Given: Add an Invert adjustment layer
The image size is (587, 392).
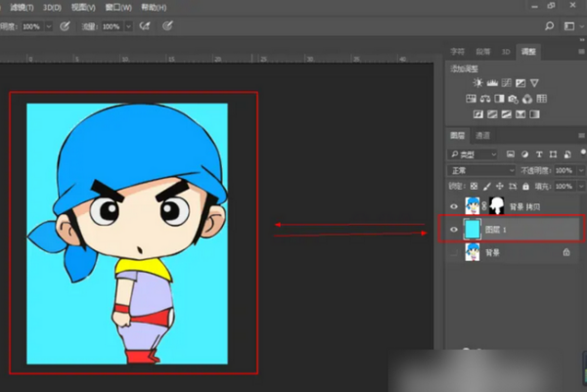Looking at the screenshot, I should 478,114.
